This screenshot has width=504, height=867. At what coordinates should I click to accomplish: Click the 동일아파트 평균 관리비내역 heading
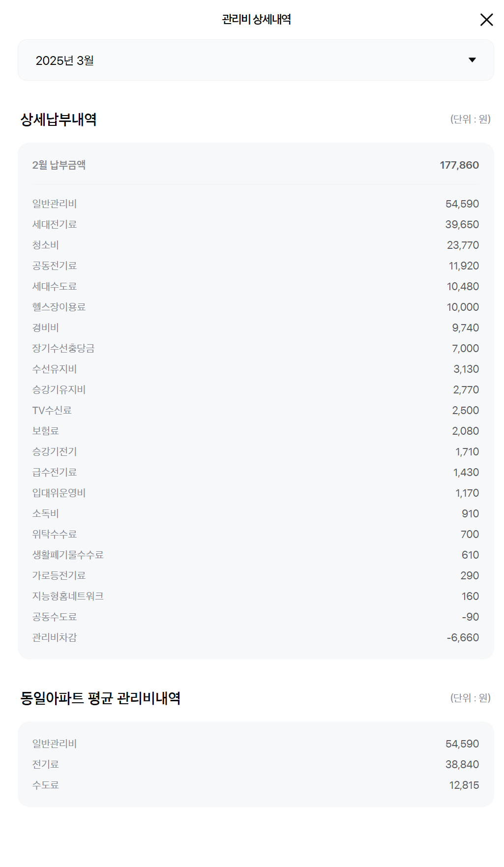pyautogui.click(x=100, y=698)
